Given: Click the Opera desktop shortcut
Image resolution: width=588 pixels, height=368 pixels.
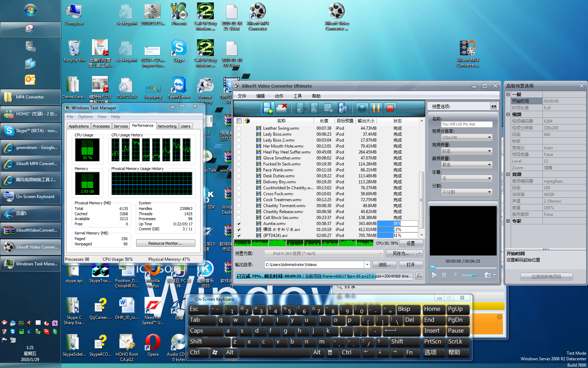Looking at the screenshot, I should (153, 345).
